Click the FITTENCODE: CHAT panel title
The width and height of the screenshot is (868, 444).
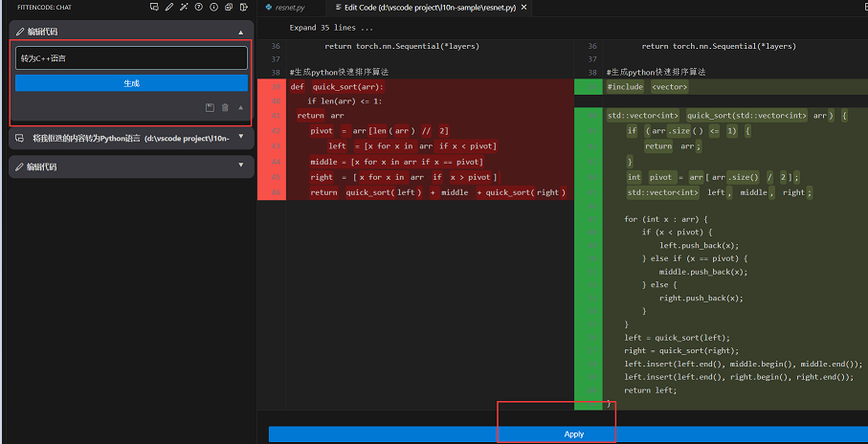coord(44,8)
